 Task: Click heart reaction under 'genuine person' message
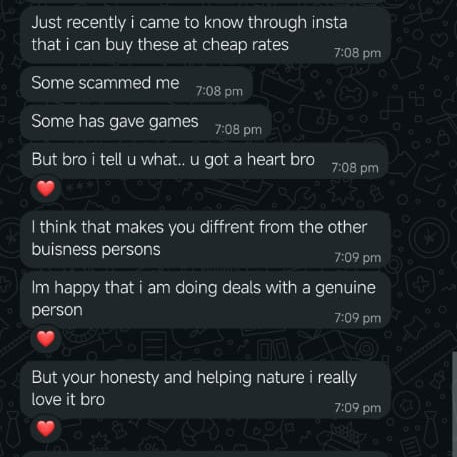pyautogui.click(x=46, y=339)
